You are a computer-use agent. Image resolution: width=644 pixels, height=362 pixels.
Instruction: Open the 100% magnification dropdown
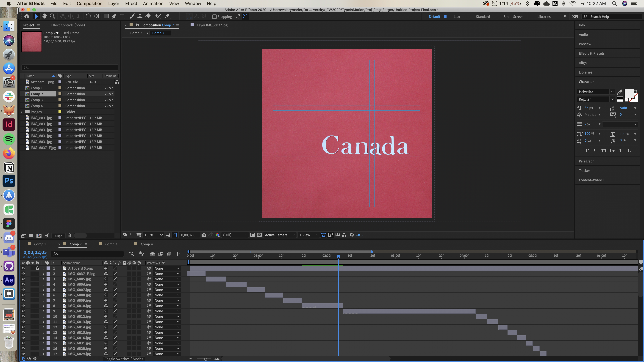(x=153, y=235)
